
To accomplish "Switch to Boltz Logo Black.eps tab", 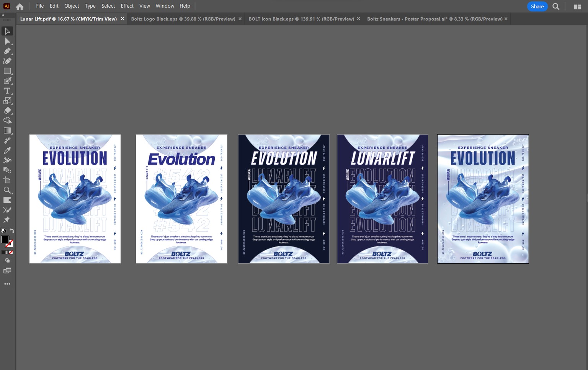I will [183, 19].
